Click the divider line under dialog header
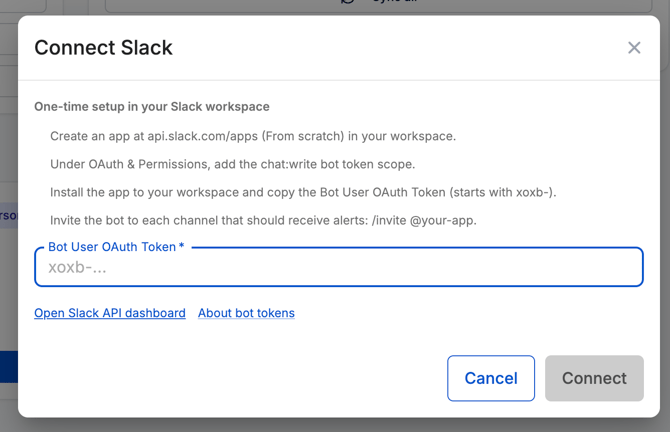Viewport: 670px width, 432px height. pos(339,80)
